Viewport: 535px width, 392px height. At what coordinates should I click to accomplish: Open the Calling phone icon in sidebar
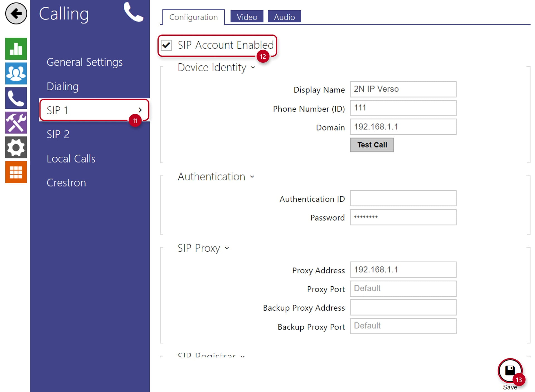(x=16, y=98)
